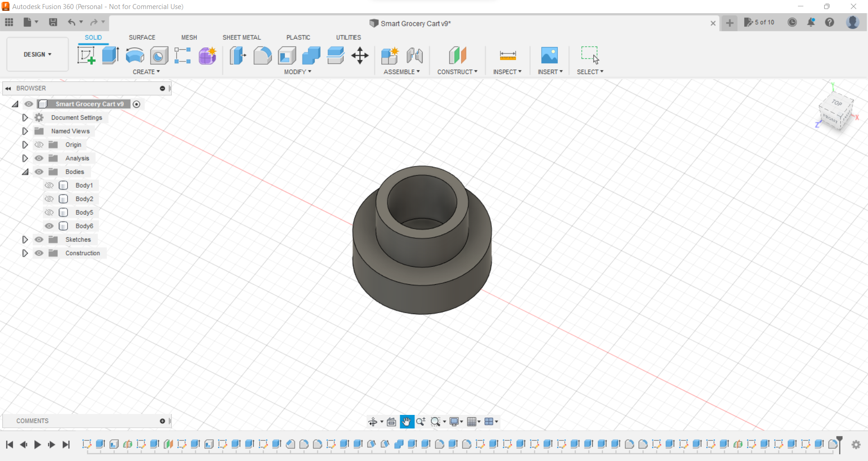This screenshot has width=868, height=461.
Task: Click the current timeline position marker
Action: coord(839,445)
